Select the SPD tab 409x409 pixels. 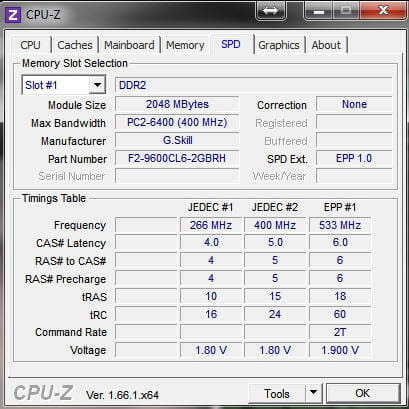pyautogui.click(x=231, y=44)
